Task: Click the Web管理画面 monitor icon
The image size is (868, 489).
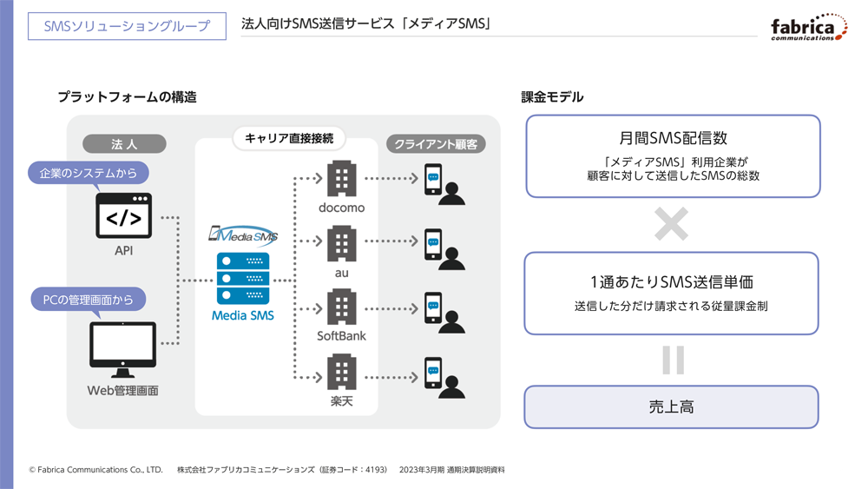Action: coord(123,350)
